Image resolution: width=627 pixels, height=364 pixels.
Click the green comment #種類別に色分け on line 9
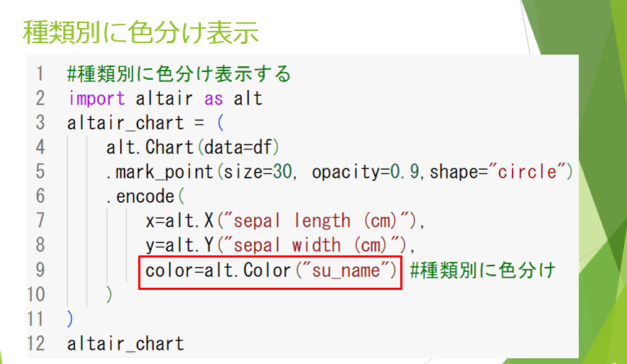482,270
